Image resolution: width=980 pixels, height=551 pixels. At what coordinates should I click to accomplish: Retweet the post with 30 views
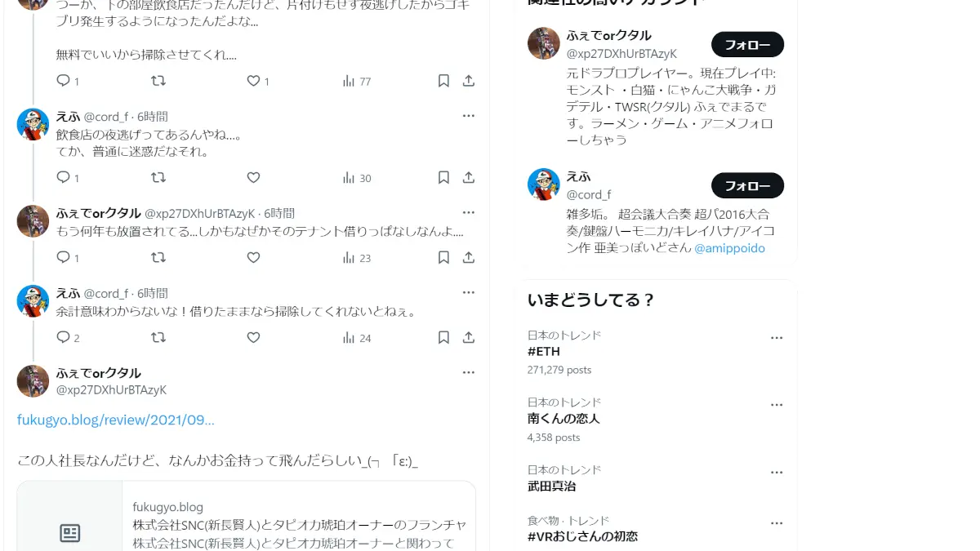pyautogui.click(x=158, y=177)
